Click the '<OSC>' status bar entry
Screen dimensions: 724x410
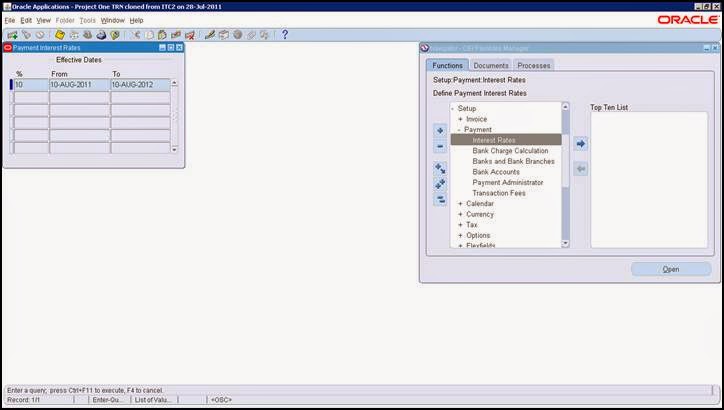pos(221,400)
